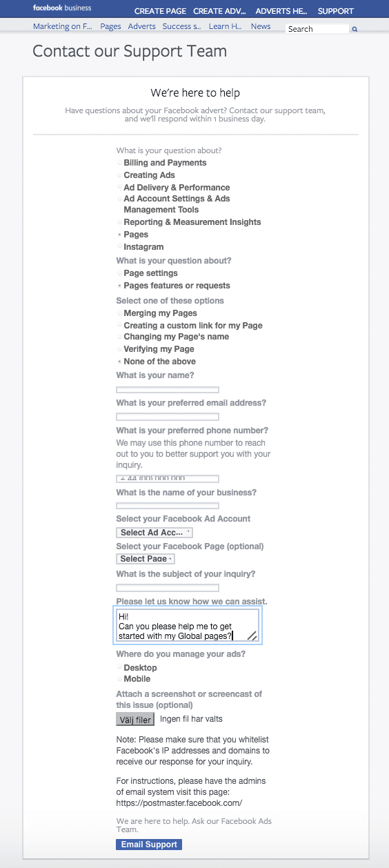389x868 pixels.
Task: Click the Email Support button
Action: point(149,845)
